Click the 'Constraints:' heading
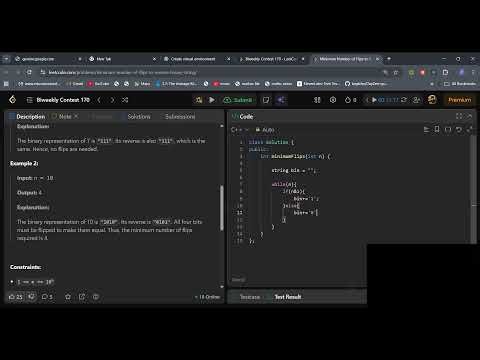Image resolution: width=480 pixels, height=360 pixels. pos(25,267)
